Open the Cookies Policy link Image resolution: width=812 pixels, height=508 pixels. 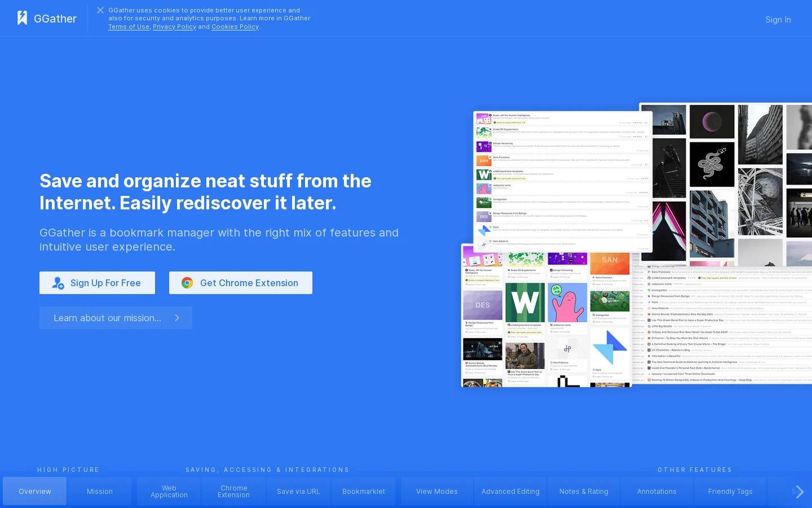(235, 27)
